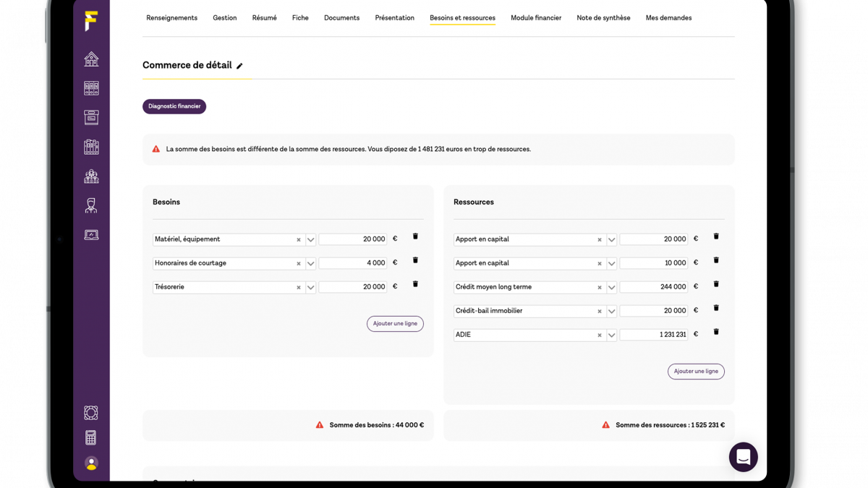Edit the Crédit-bail immobilier amount field
Viewport: 868px width, 488px height.
pos(654,311)
